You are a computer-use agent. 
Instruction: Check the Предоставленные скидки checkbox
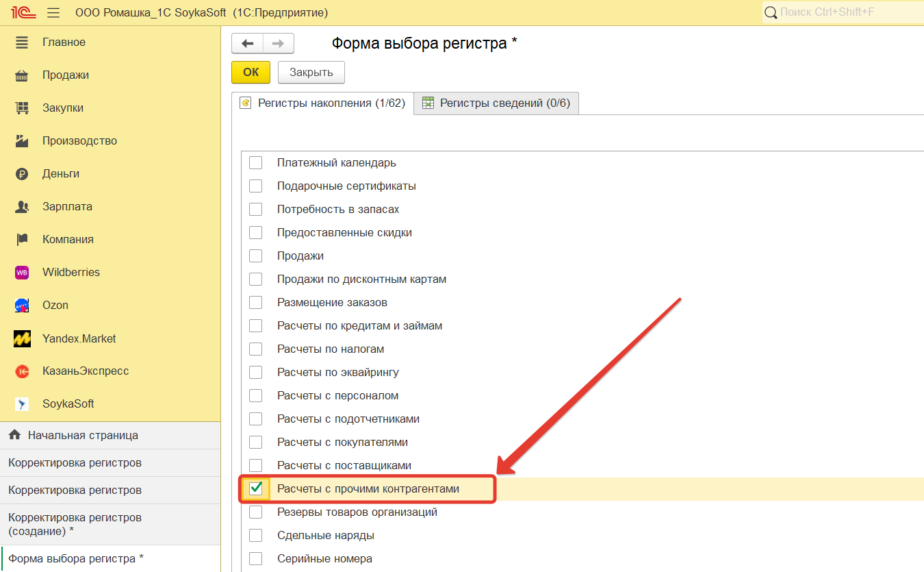[255, 233]
